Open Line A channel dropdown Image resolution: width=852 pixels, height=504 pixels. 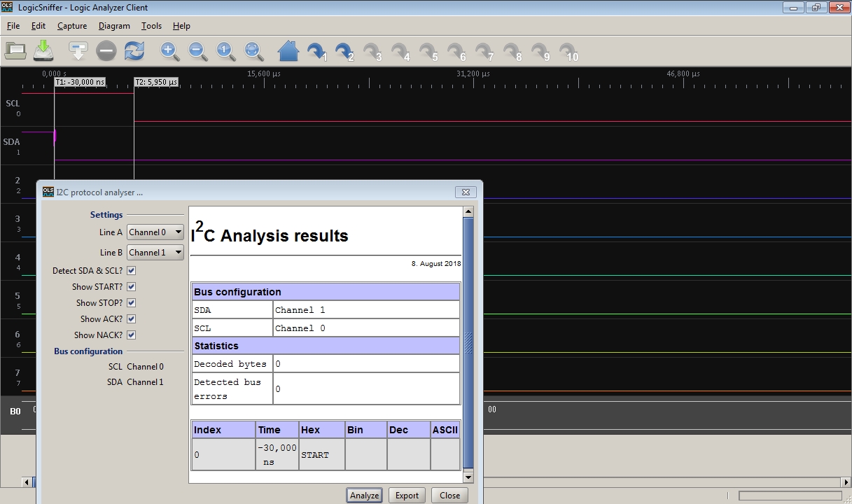155,232
